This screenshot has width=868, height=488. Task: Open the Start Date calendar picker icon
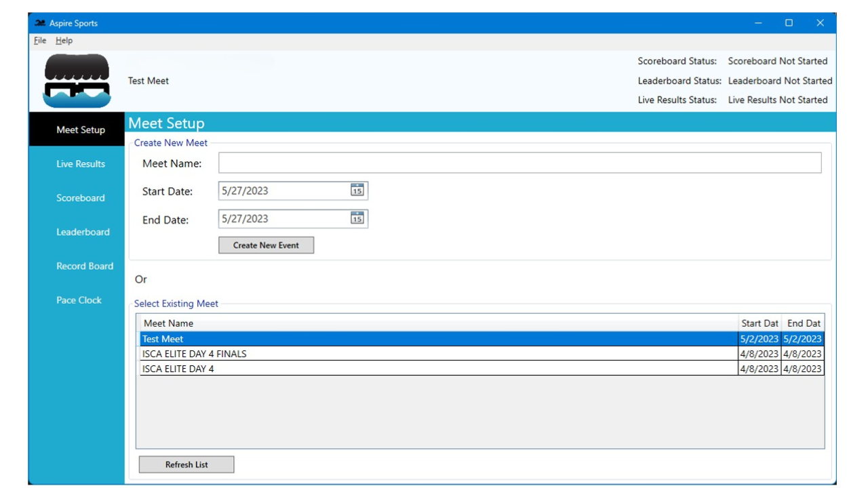point(357,190)
